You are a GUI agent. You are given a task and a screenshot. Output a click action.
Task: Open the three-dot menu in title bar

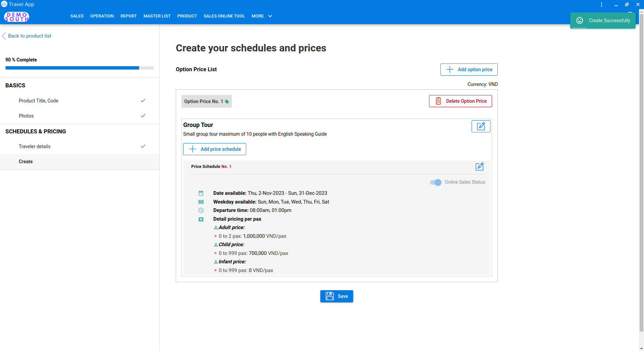pos(601,4)
